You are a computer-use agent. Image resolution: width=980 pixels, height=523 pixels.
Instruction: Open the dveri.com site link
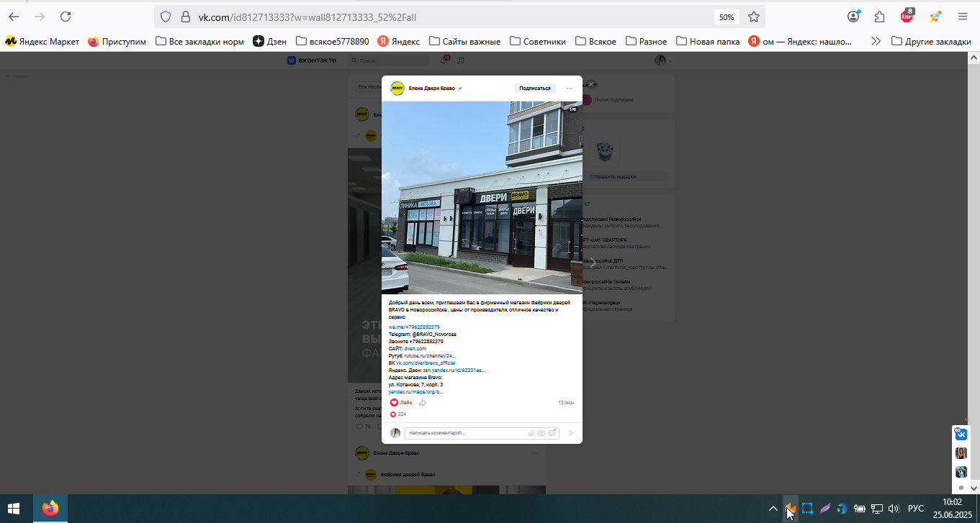[x=415, y=349]
